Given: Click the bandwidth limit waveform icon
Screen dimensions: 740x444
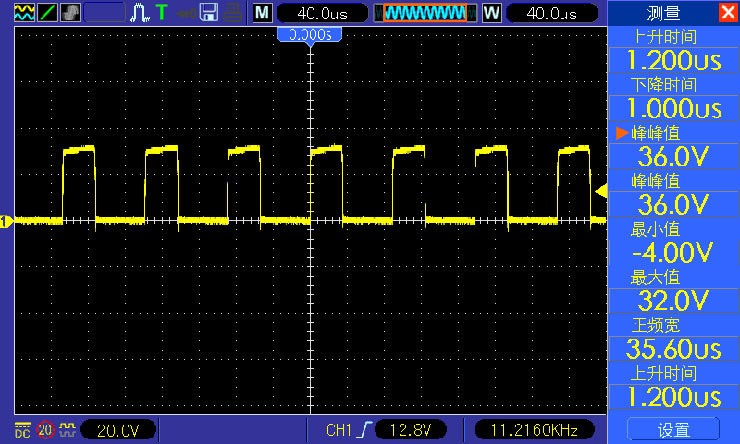Looking at the screenshot, I should coord(67,429).
